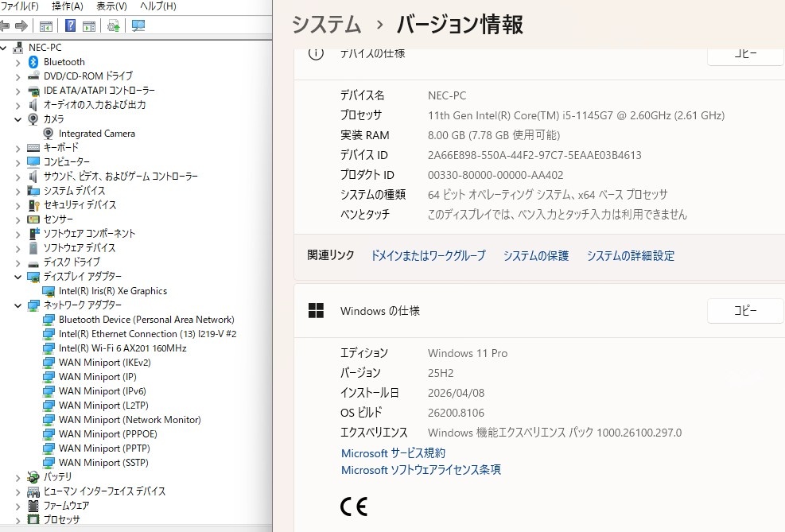
Task: Select Intel(R) Ethernet Connection (13) I219-V #2
Action: (x=147, y=334)
